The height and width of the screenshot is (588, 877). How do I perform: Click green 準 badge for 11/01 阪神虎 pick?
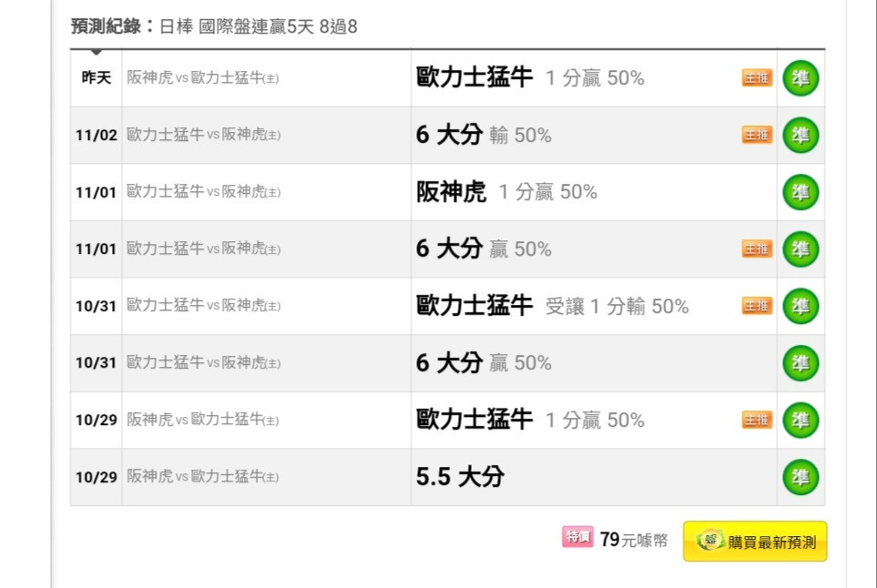click(x=801, y=192)
